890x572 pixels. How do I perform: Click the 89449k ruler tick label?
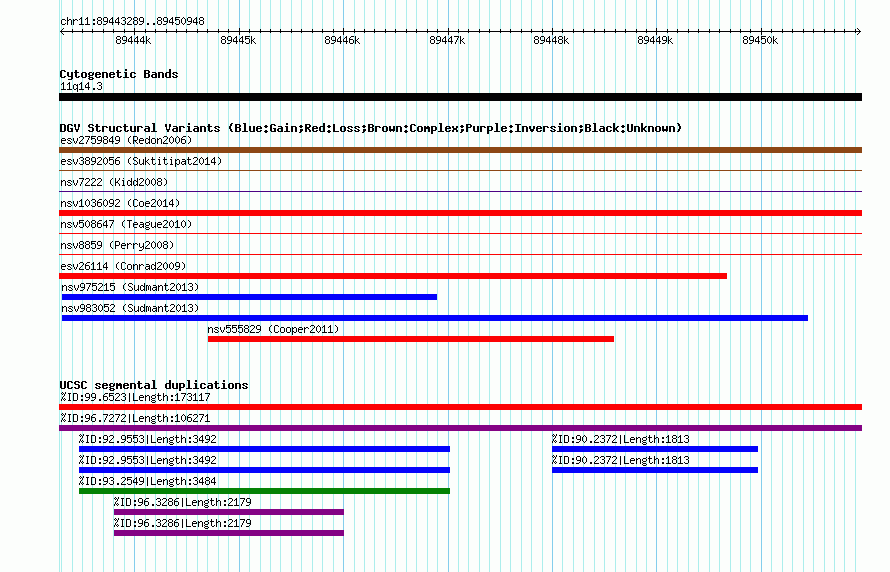655,40
